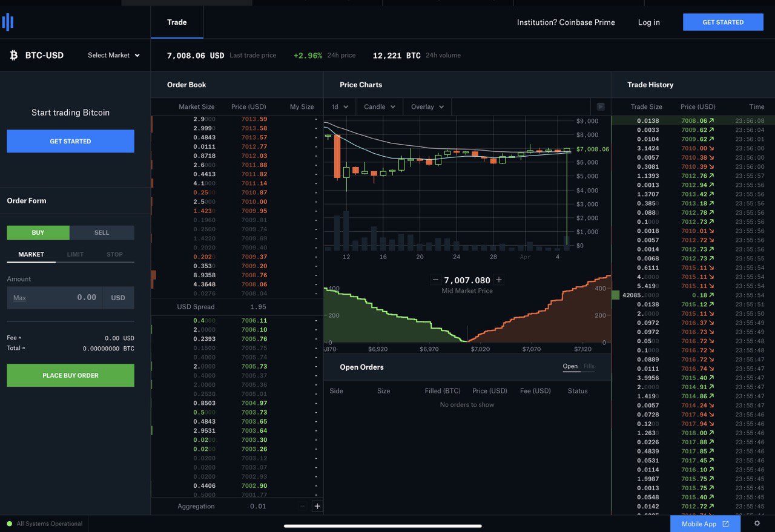The width and height of the screenshot is (775, 532).
Task: Select the LIMIT order type tab
Action: click(75, 255)
